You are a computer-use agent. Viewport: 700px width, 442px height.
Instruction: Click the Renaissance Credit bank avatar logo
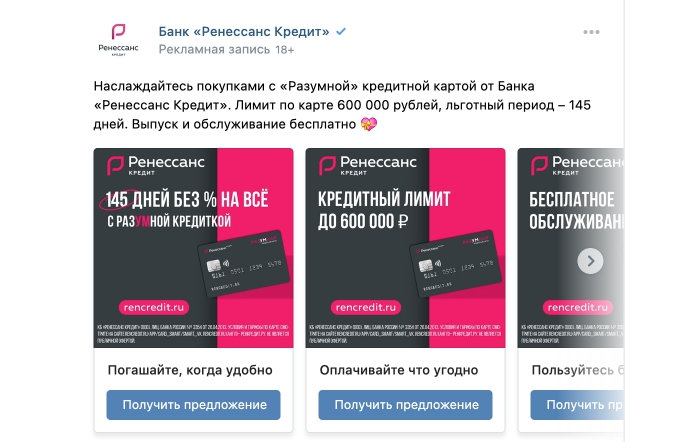click(118, 40)
